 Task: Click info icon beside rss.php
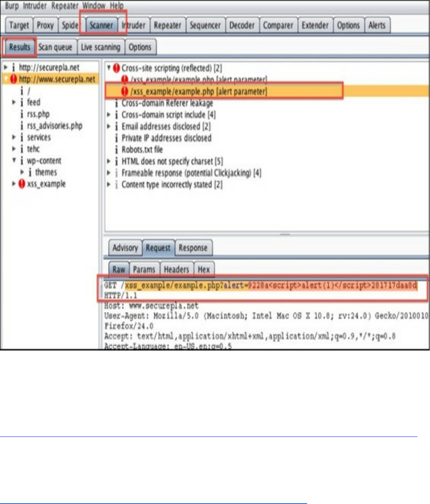click(x=22, y=114)
